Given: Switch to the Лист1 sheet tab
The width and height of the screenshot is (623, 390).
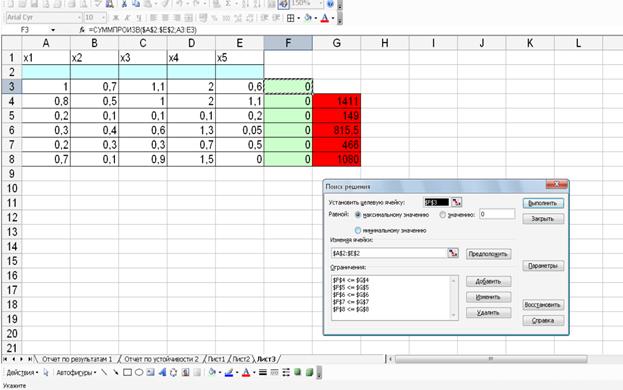Looking at the screenshot, I should pos(217,359).
